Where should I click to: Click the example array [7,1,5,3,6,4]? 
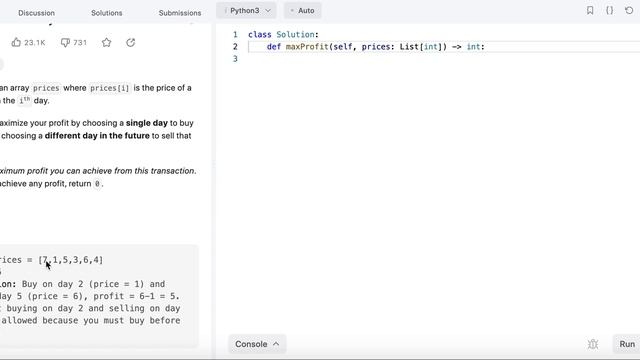tap(71, 260)
